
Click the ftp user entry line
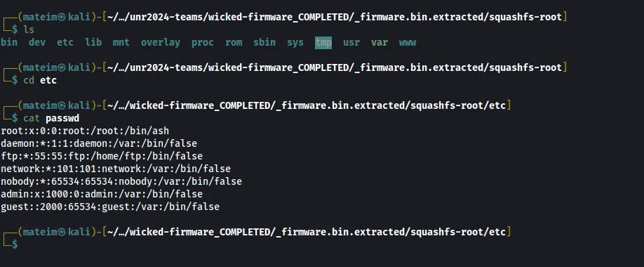pyautogui.click(x=102, y=156)
